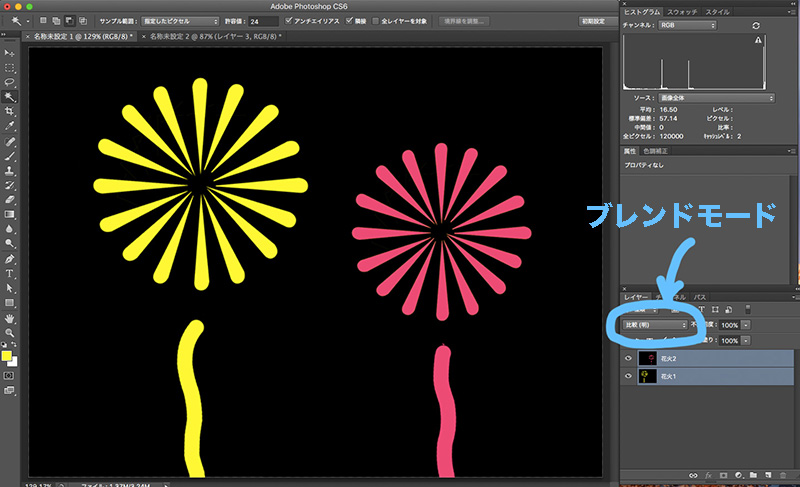Select the Path Selection tool

[10, 288]
